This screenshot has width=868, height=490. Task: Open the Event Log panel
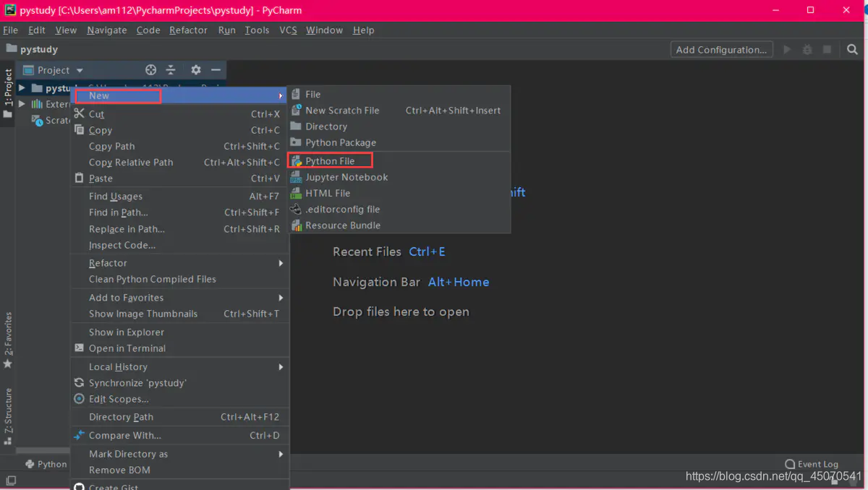tap(812, 464)
